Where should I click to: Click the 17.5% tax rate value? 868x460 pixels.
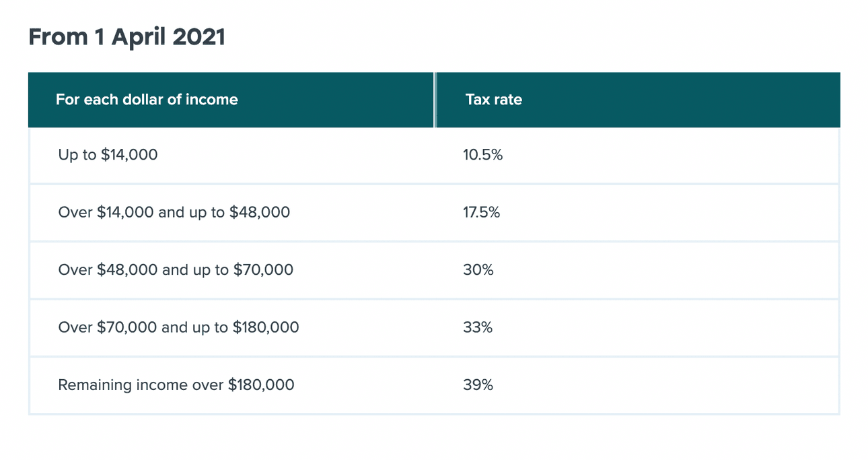(x=481, y=213)
